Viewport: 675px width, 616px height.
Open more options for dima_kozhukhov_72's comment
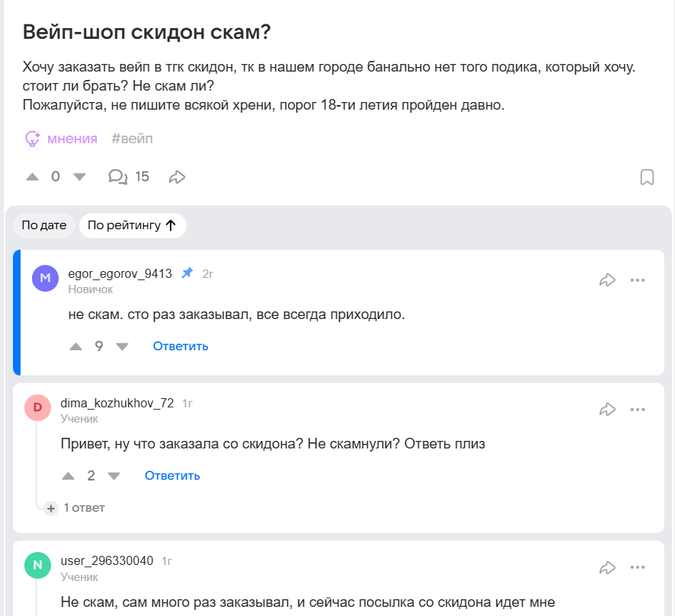[638, 410]
